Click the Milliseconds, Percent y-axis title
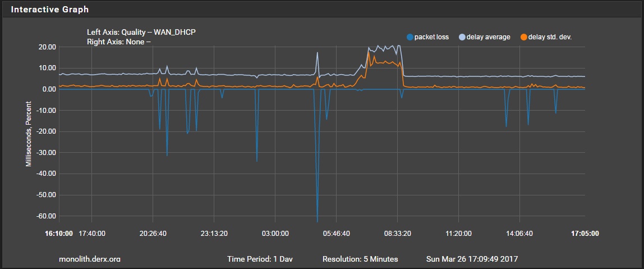 (x=28, y=134)
